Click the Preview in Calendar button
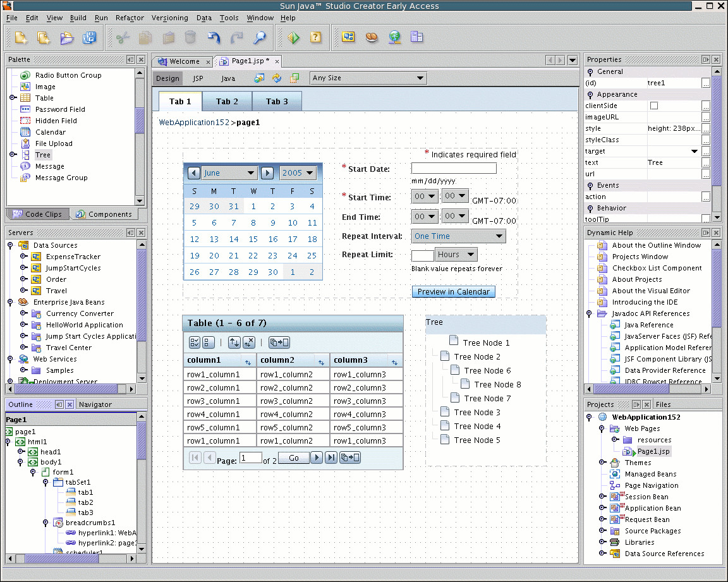 (454, 291)
